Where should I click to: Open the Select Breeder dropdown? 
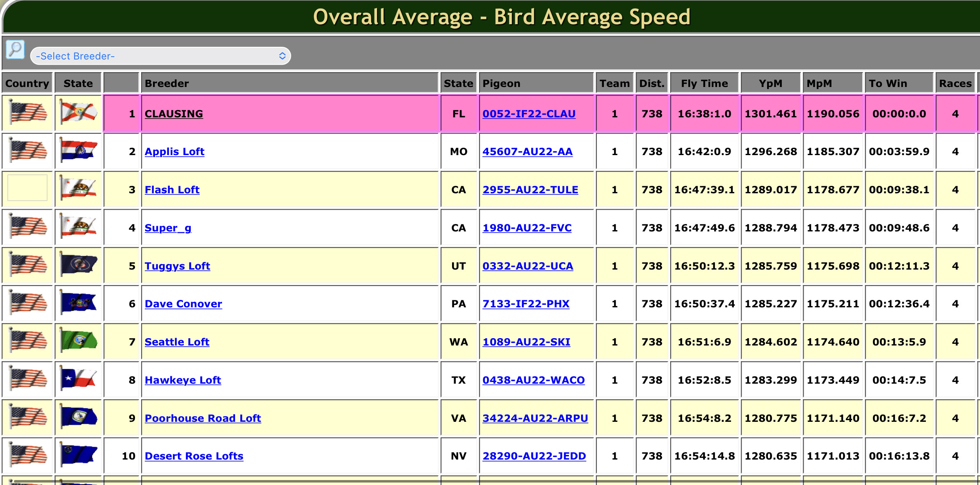click(x=160, y=56)
